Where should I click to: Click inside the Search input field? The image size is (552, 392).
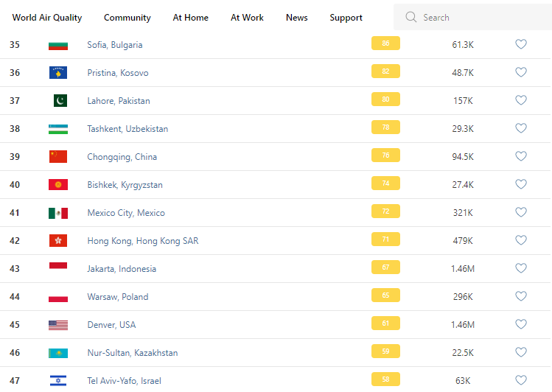click(x=479, y=17)
